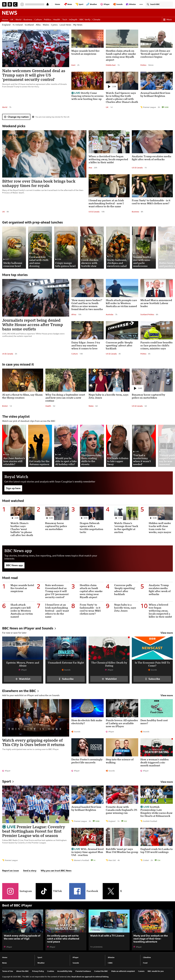
Task: Open Instagram social icon
Action: 10,891
